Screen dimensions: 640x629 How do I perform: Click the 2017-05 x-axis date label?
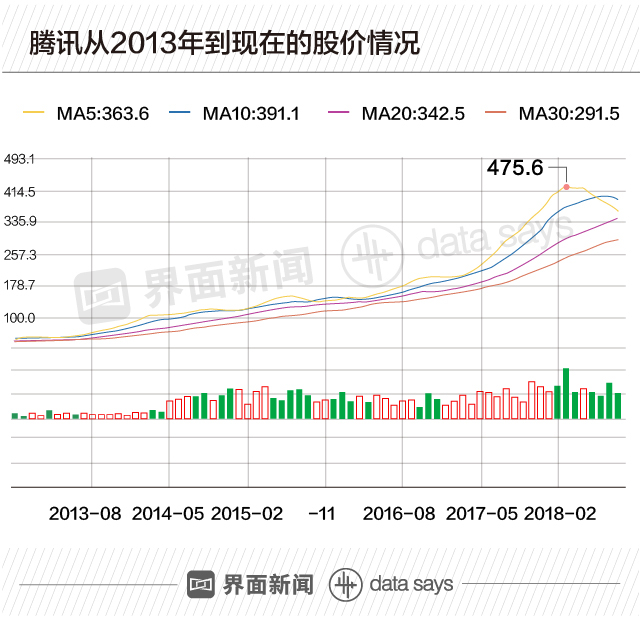tap(482, 513)
